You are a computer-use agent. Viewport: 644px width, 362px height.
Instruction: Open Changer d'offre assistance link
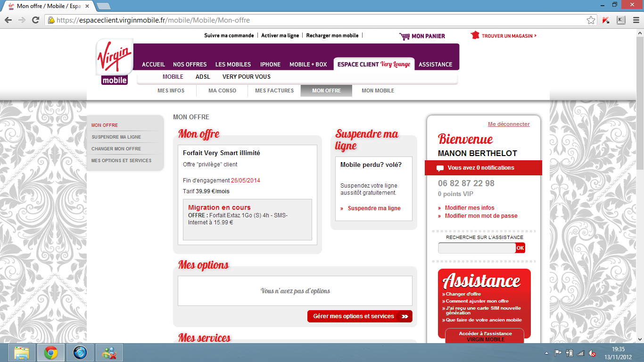[463, 294]
